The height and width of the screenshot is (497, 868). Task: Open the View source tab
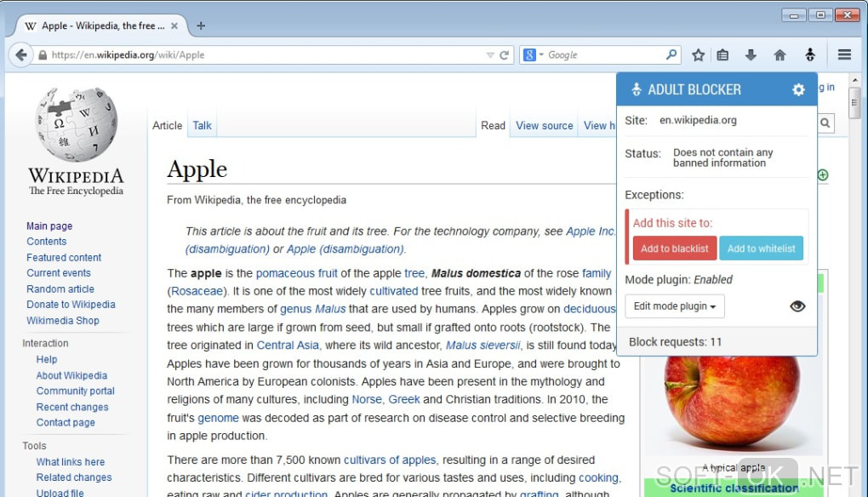(x=544, y=126)
